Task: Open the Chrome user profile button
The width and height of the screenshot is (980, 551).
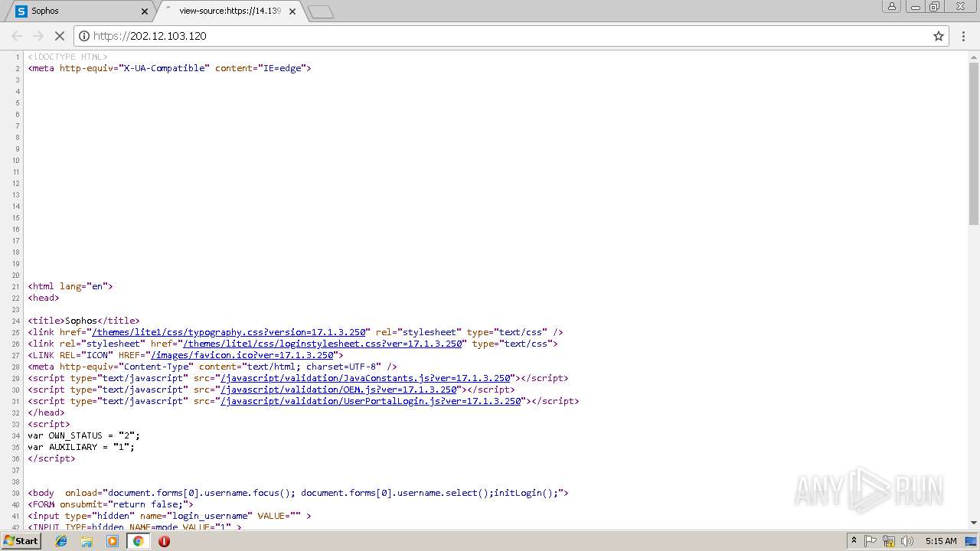Action: point(892,7)
